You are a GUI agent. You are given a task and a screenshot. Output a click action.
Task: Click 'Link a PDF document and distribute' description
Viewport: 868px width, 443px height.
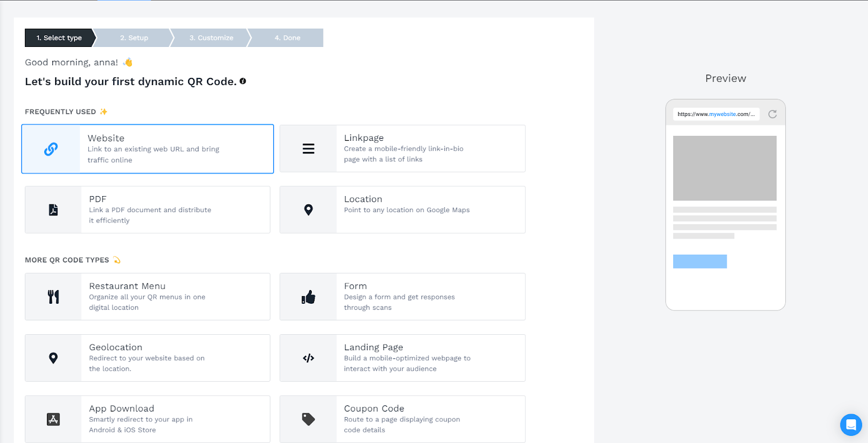click(x=150, y=215)
